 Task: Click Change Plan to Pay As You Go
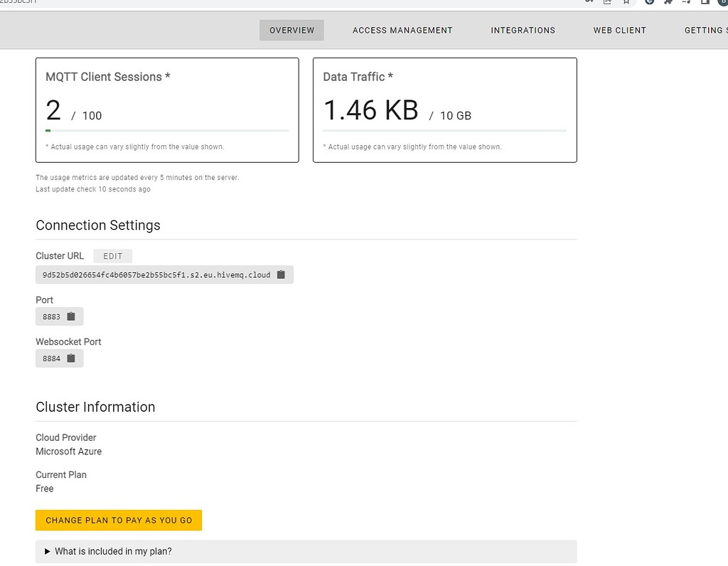click(x=119, y=520)
